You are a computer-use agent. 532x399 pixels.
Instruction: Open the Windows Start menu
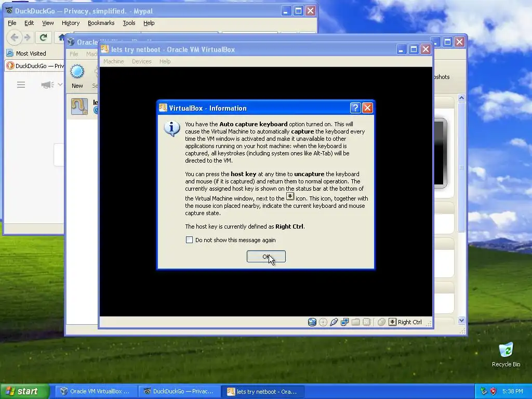pyautogui.click(x=25, y=391)
